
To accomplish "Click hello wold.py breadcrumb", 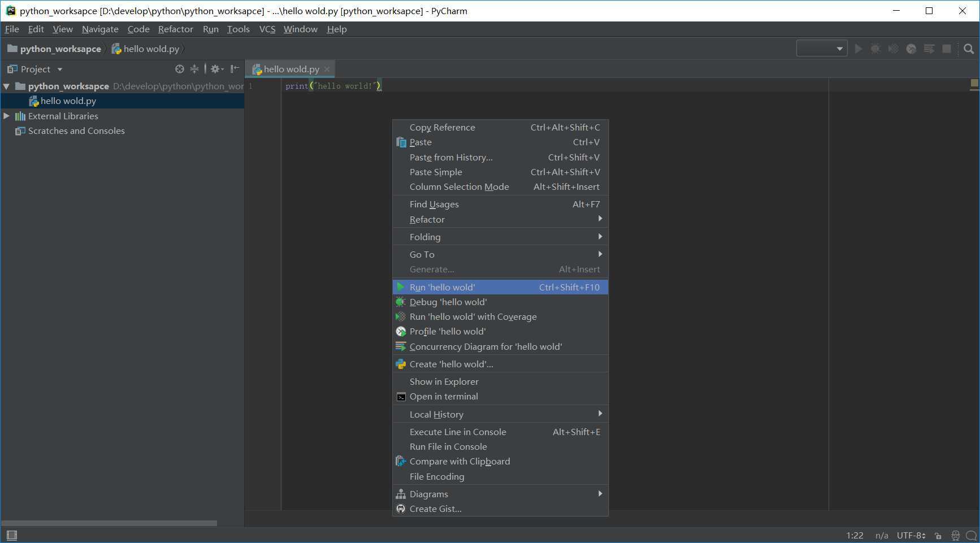I will click(x=146, y=49).
